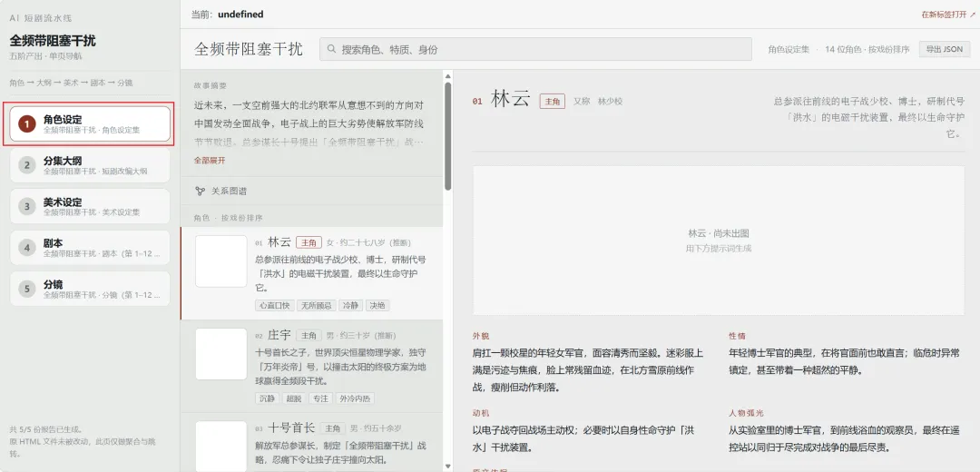The image size is (980, 472).
Task: Click the 十号首长 avatar thumbnail in list
Action: [221, 447]
